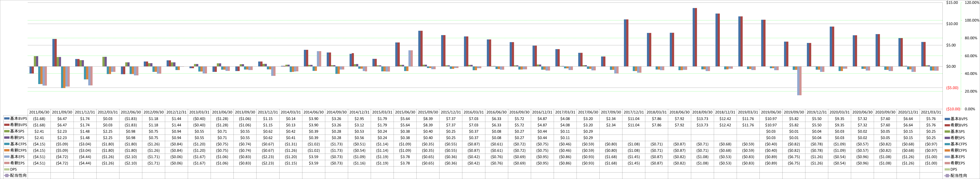Click DPS row label in data table
980x179 pixels.
tap(13, 169)
